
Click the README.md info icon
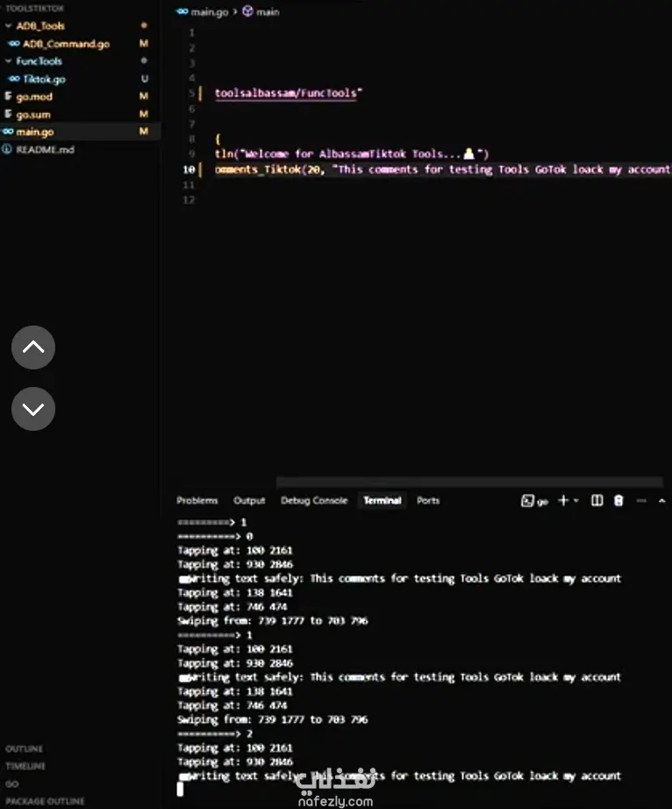pyautogui.click(x=7, y=149)
